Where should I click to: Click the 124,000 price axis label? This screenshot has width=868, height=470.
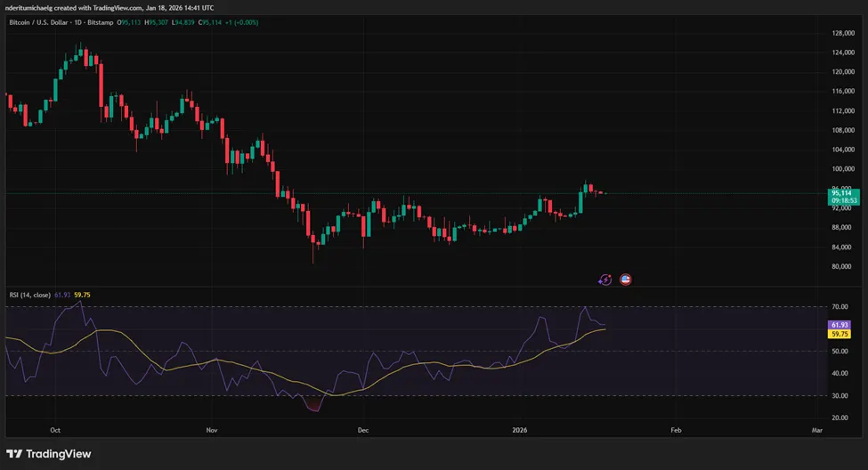coord(843,53)
